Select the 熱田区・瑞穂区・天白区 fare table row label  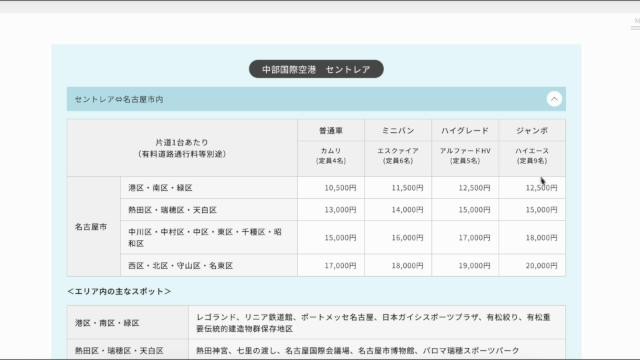(x=209, y=210)
